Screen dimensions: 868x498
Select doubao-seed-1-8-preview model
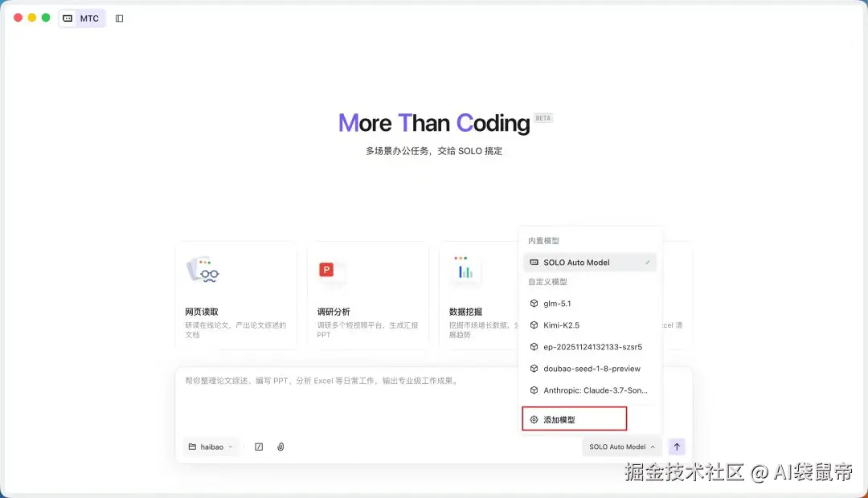(590, 369)
